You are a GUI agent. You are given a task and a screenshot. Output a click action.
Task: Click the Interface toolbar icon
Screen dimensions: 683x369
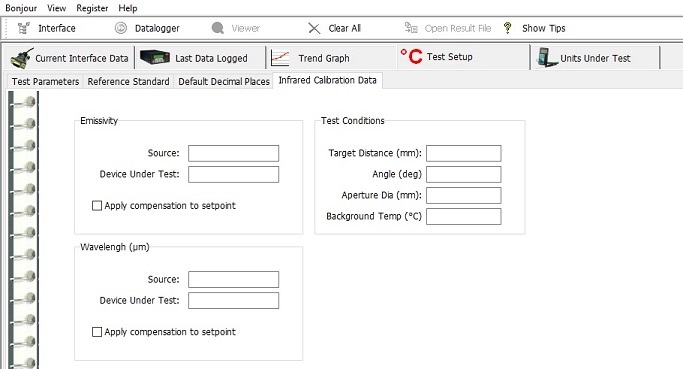click(24, 28)
